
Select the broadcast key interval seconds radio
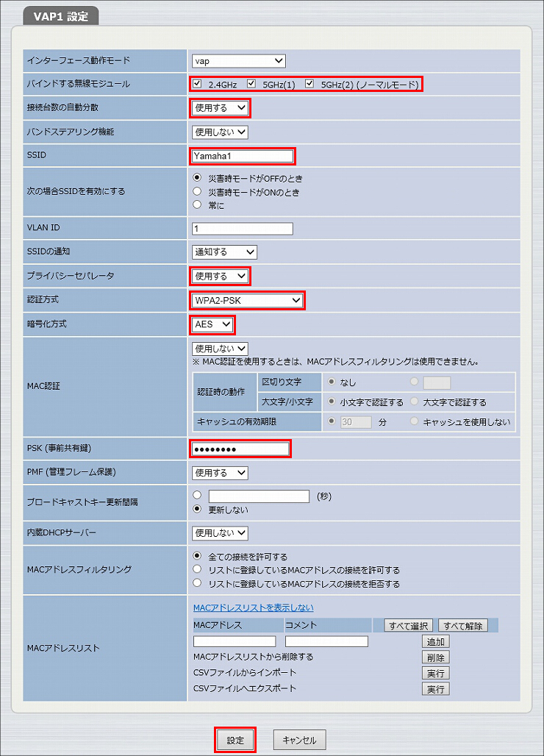tap(196, 495)
